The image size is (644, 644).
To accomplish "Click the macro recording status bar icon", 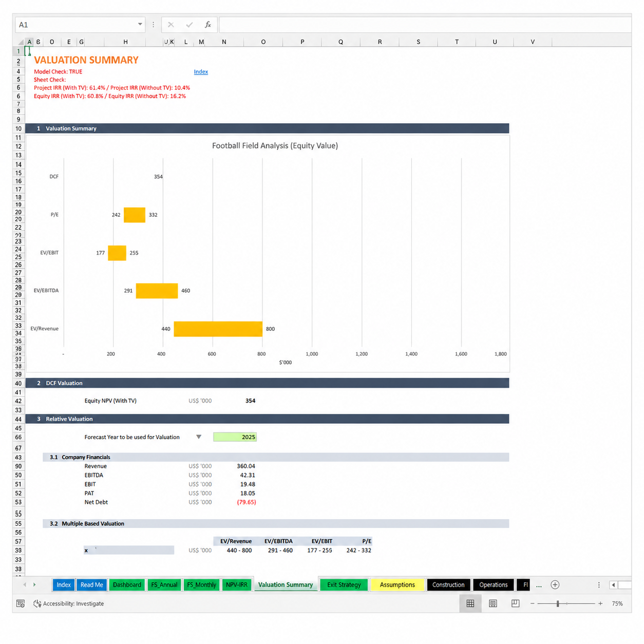I will pos(21,603).
